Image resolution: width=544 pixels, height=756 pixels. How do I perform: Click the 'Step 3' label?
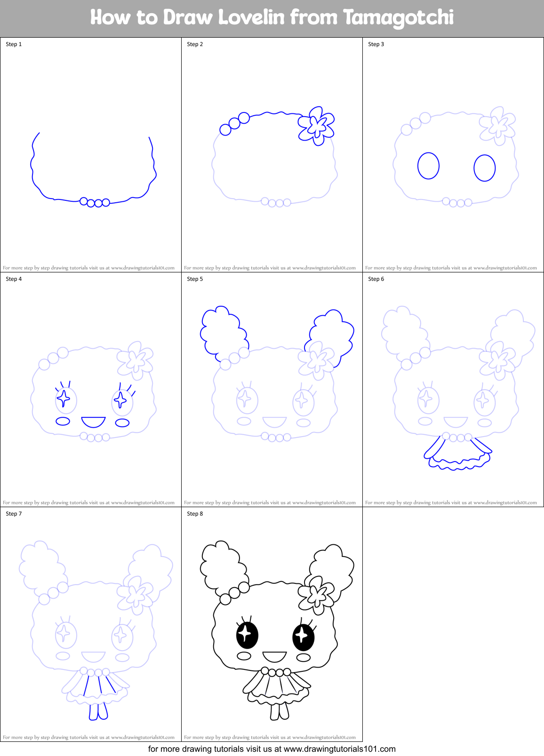tap(376, 44)
